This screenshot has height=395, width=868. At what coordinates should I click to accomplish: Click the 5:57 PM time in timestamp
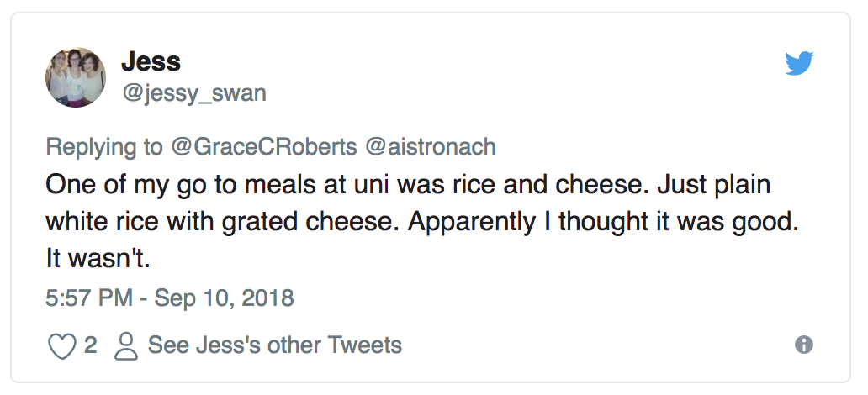(x=84, y=298)
